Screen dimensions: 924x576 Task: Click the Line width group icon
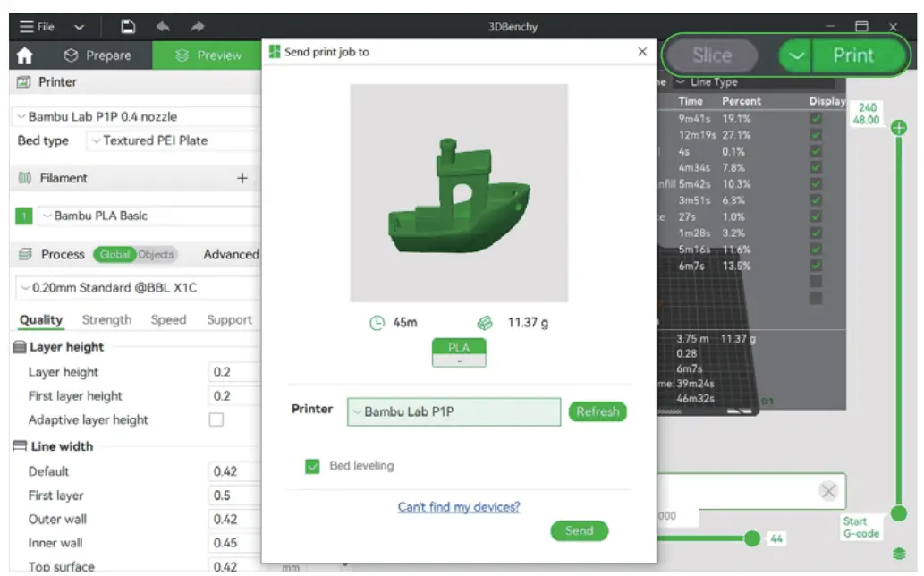(20, 446)
